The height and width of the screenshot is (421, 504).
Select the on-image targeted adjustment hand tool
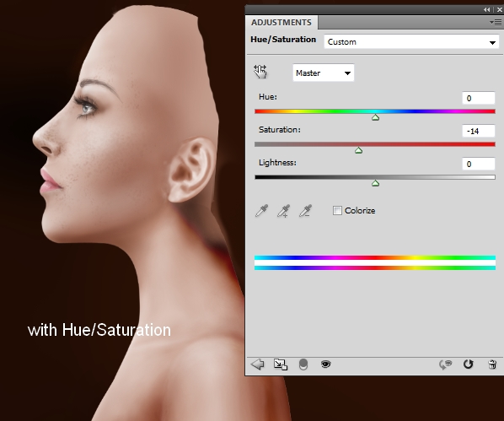tap(260, 72)
